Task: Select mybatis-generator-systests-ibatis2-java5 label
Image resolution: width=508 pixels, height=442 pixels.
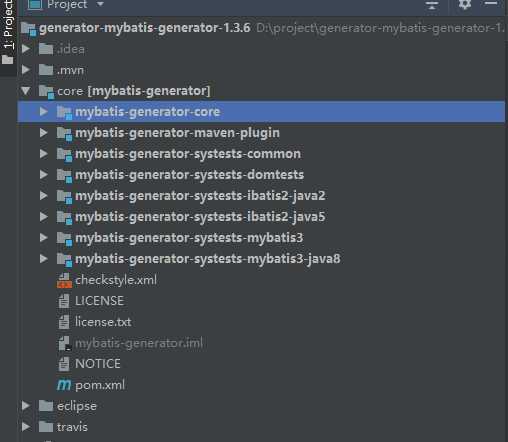Action: tap(200, 217)
